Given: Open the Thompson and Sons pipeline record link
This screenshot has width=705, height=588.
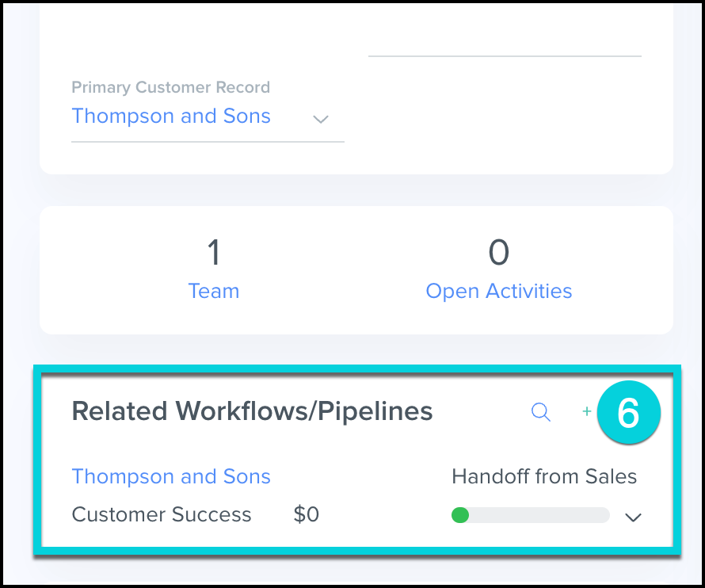Looking at the screenshot, I should pyautogui.click(x=171, y=476).
